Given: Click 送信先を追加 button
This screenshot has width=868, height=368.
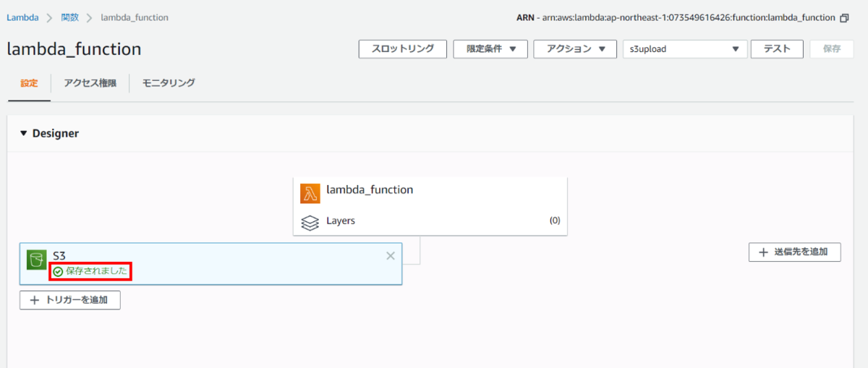Looking at the screenshot, I should (795, 252).
